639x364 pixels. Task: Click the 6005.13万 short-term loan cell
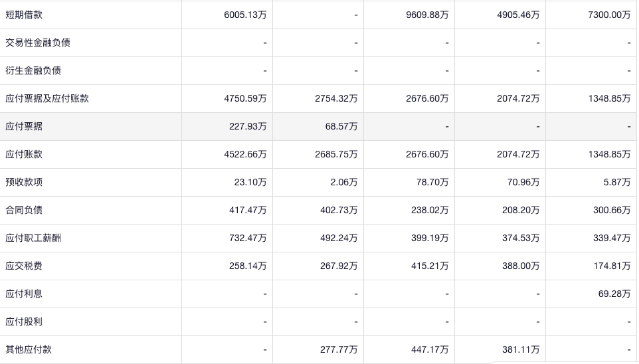tap(245, 15)
